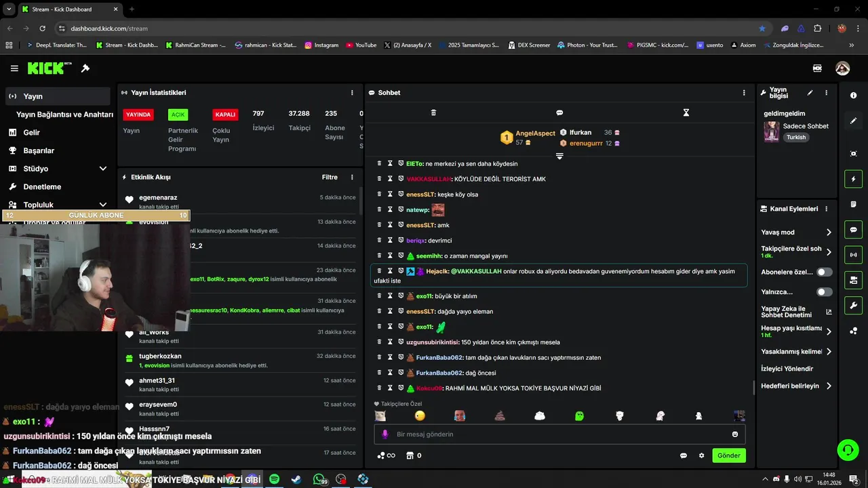Click the info icon in right sidebar
Screen dimensions: 868x488
click(x=853, y=96)
